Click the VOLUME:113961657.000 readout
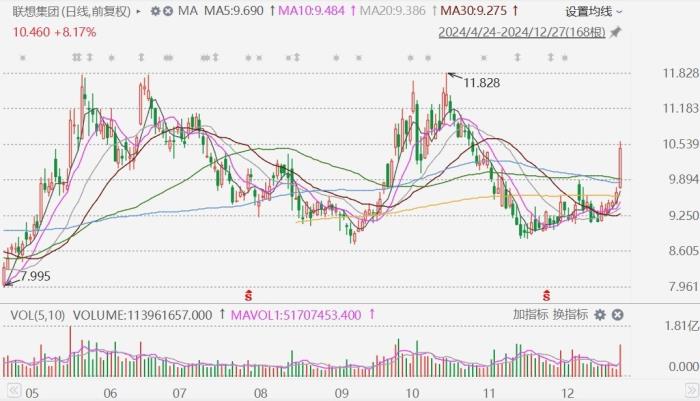Image resolution: width=700 pixels, height=401 pixels. (x=142, y=315)
